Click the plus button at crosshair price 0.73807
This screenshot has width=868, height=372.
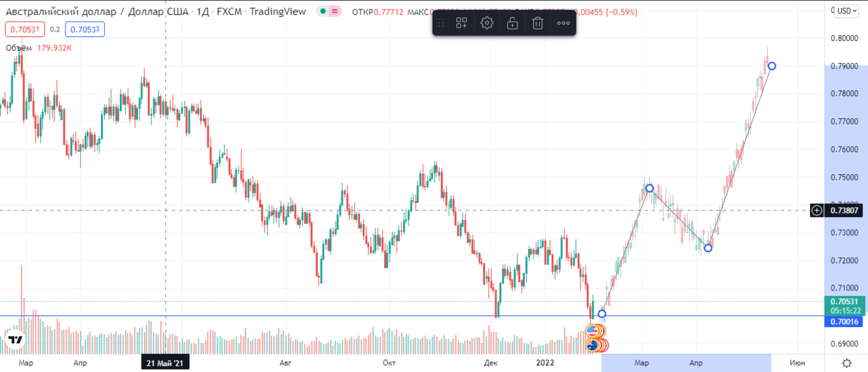(x=817, y=211)
